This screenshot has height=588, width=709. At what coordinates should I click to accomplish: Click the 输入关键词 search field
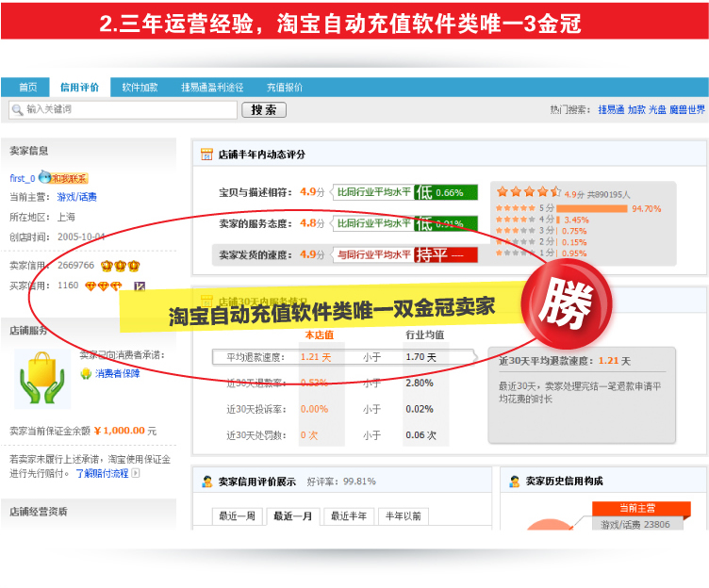point(123,110)
